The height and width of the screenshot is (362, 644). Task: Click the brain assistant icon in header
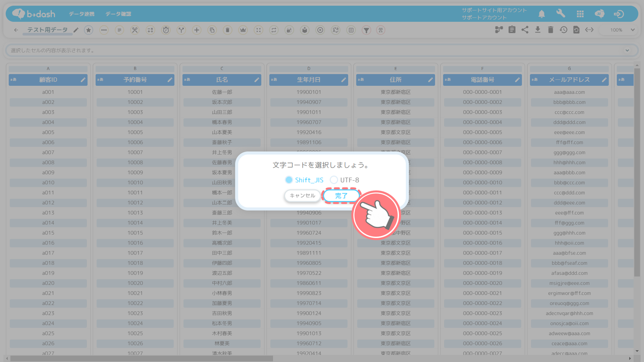pos(600,14)
